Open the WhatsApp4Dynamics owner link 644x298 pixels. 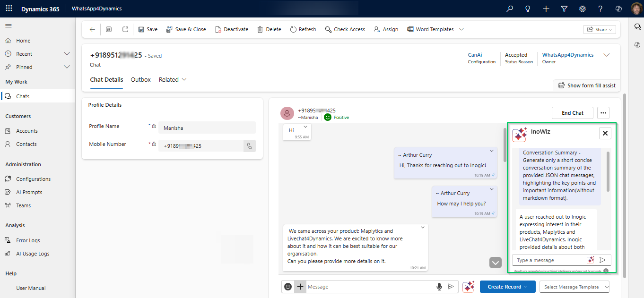coord(568,55)
